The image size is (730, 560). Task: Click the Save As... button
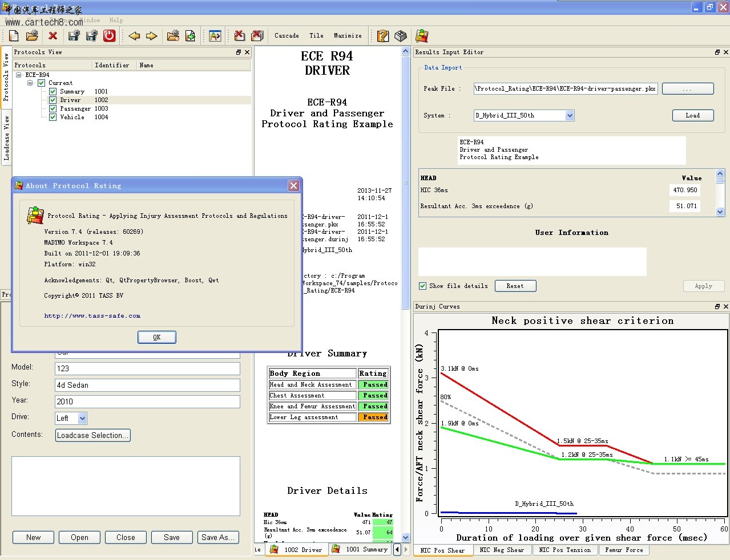[x=218, y=537]
